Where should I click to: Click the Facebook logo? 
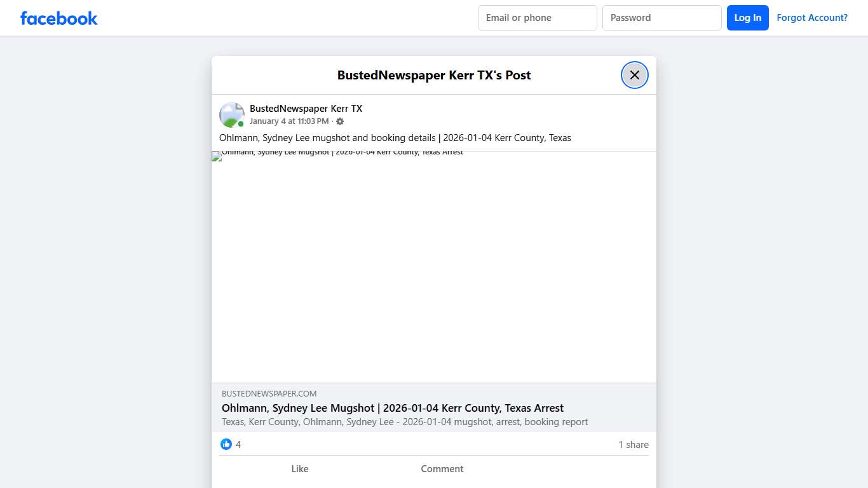pyautogui.click(x=59, y=18)
